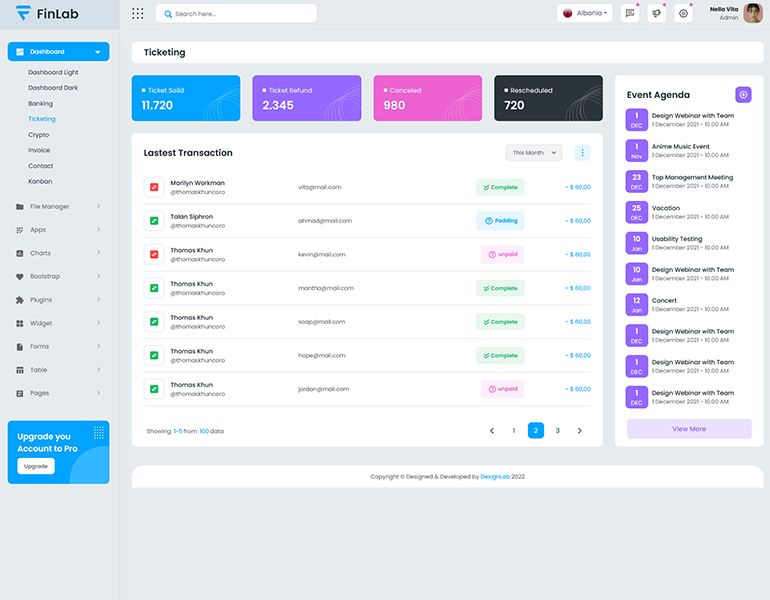Open the settings gear icon

click(683, 14)
